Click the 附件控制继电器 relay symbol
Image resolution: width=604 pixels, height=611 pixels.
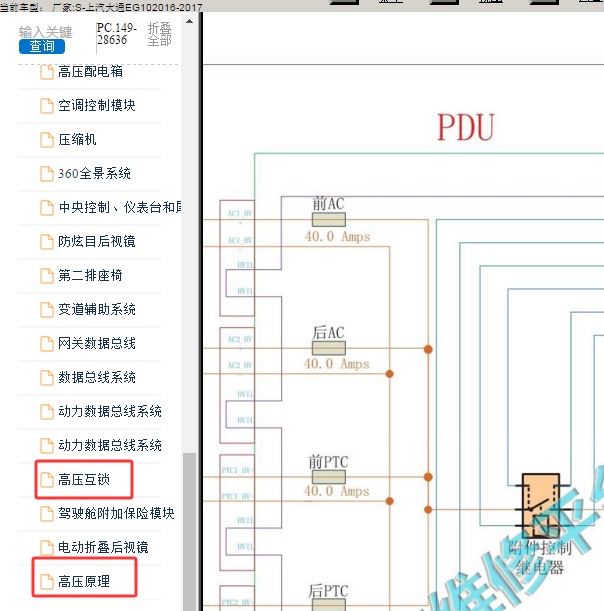[541, 505]
